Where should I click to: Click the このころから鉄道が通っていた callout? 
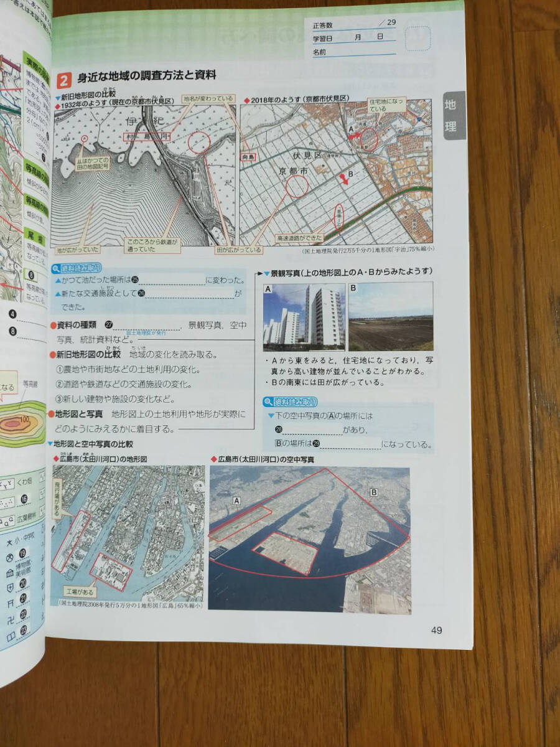(153, 245)
